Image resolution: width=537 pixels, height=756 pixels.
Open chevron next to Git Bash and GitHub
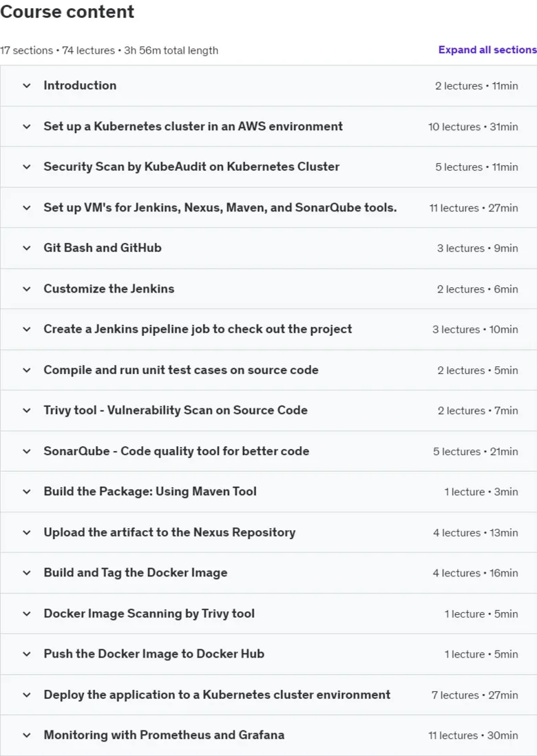27,248
